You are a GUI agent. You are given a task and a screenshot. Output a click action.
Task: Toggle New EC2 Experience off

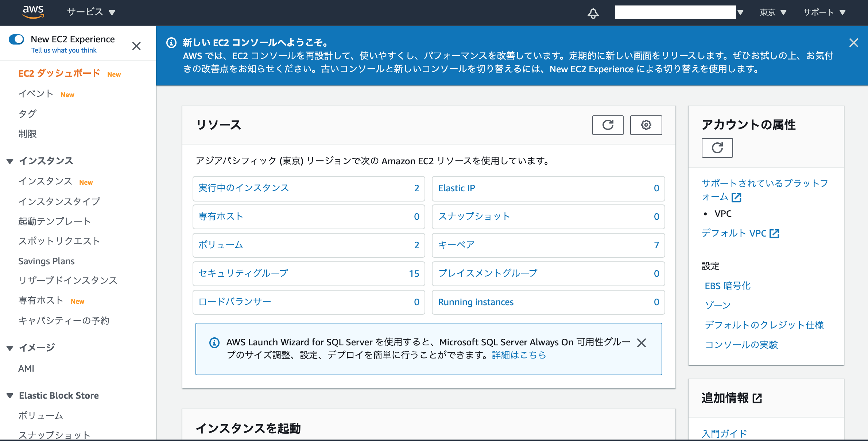click(16, 39)
